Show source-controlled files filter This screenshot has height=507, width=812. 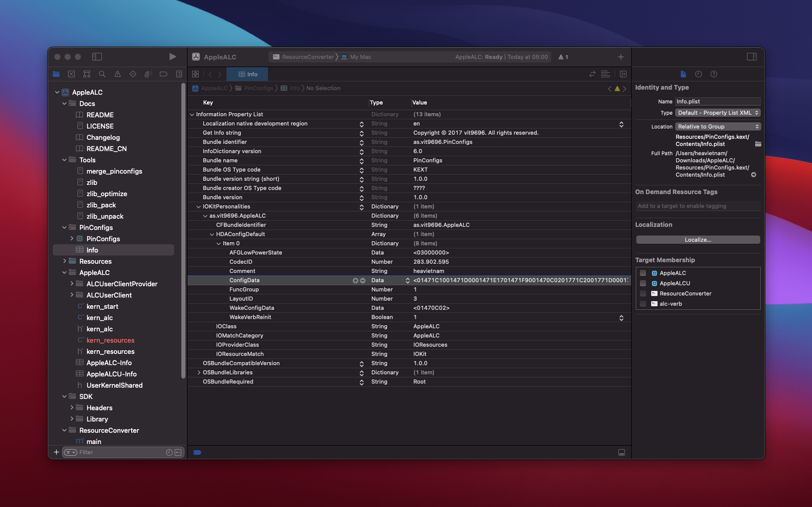tap(178, 452)
